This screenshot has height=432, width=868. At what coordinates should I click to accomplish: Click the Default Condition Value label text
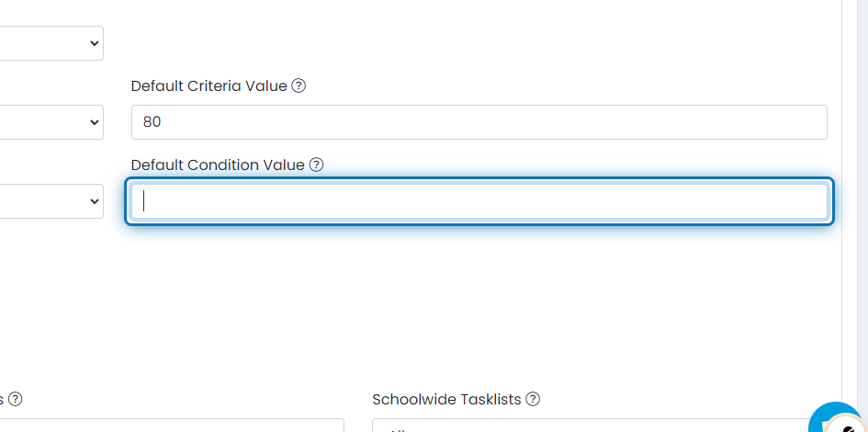tap(217, 165)
